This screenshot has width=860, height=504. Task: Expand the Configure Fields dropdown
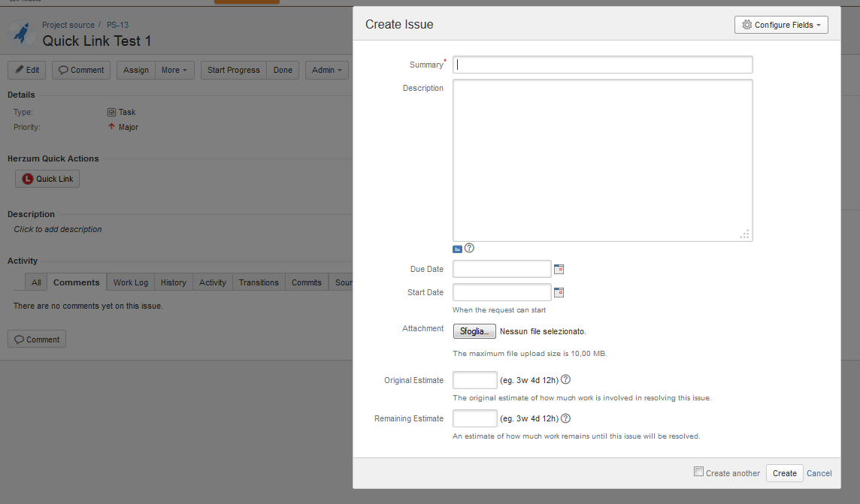tap(781, 25)
